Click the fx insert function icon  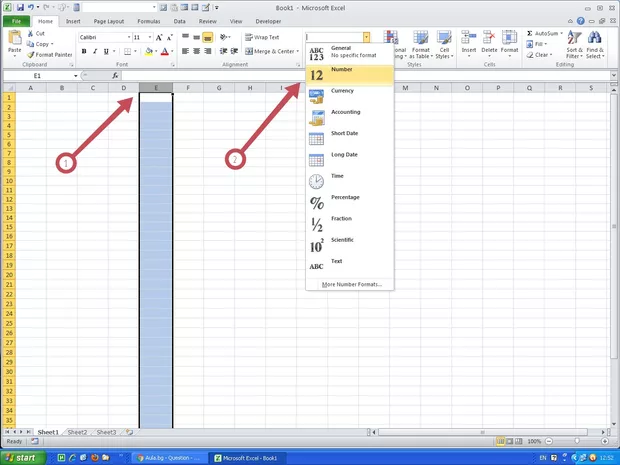[115, 76]
